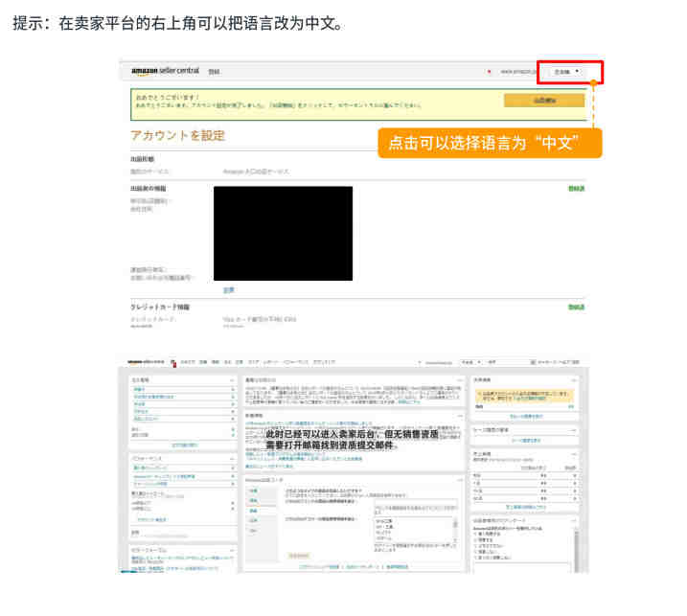Screen dimensions: 687x616
Task: Click the scrollbar of the category list box
Action: [x=455, y=529]
